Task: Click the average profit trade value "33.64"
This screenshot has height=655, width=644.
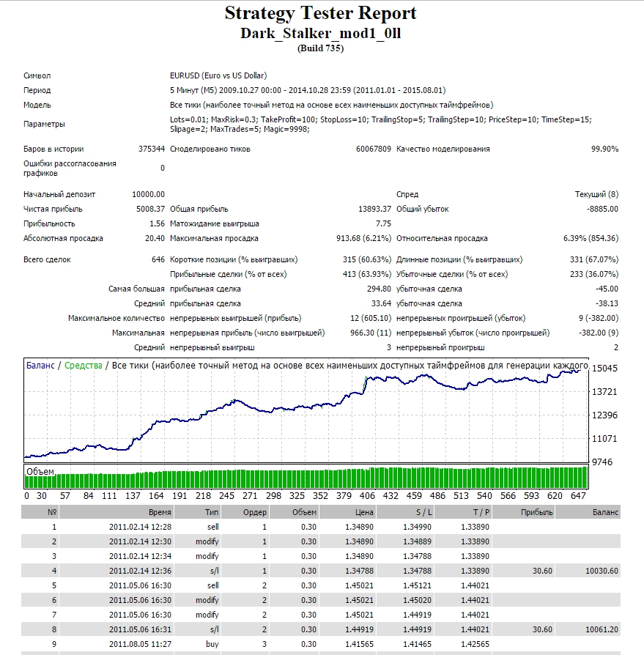Action: click(x=381, y=303)
